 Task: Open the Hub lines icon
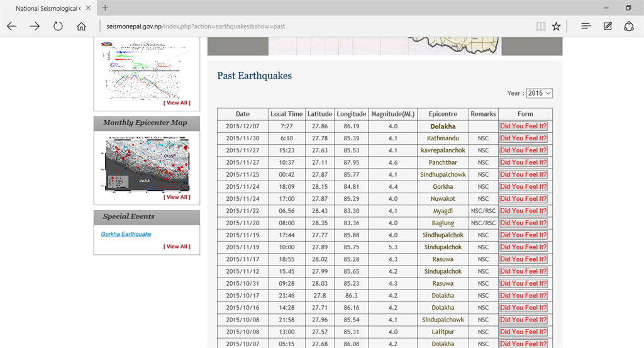tap(586, 26)
